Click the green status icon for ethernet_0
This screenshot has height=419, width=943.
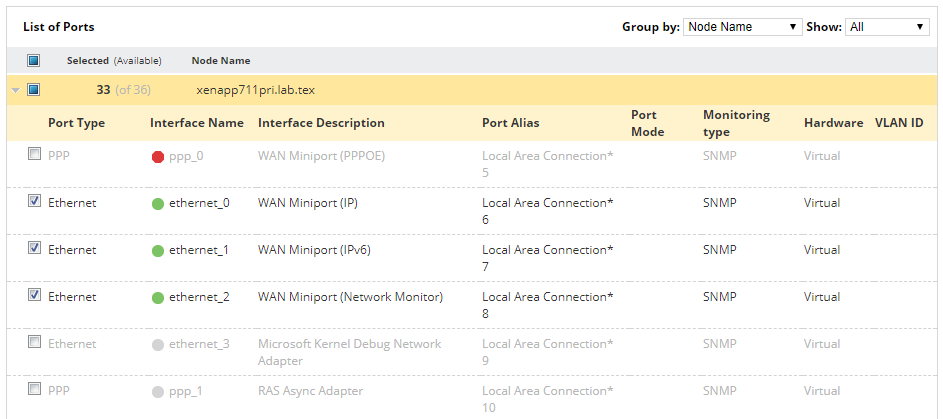158,204
